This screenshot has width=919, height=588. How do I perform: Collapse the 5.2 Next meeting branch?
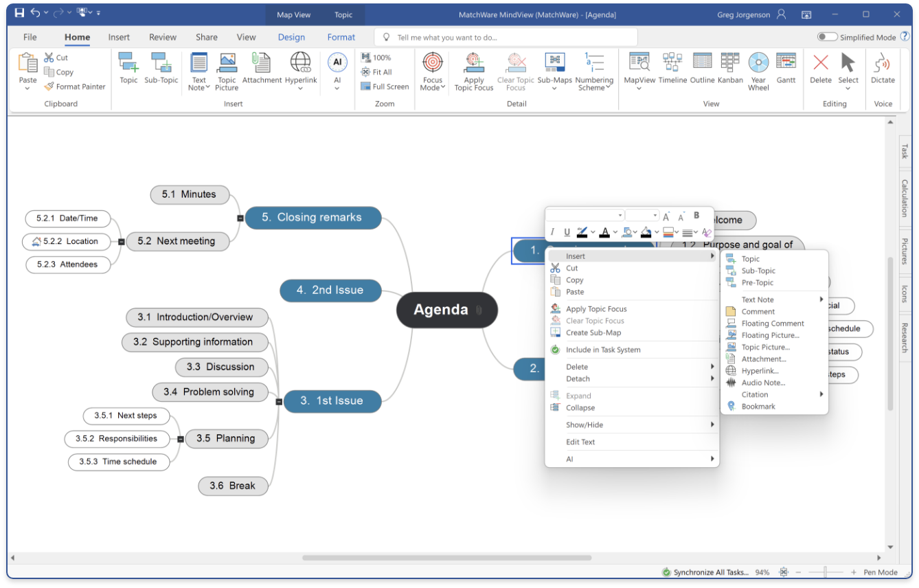122,242
